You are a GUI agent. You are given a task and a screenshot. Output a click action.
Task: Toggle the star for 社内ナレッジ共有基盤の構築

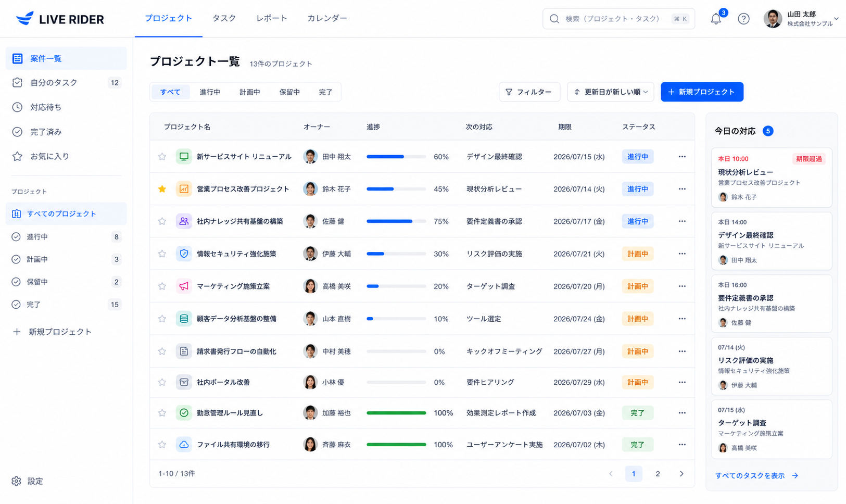[162, 221]
